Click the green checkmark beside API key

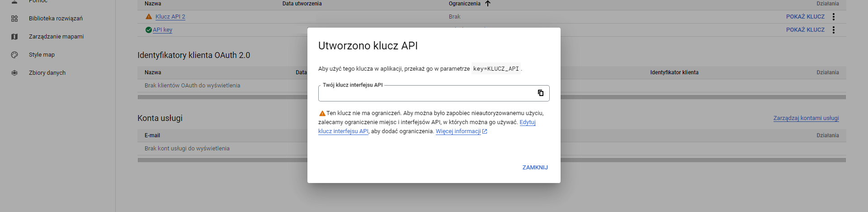point(148,30)
